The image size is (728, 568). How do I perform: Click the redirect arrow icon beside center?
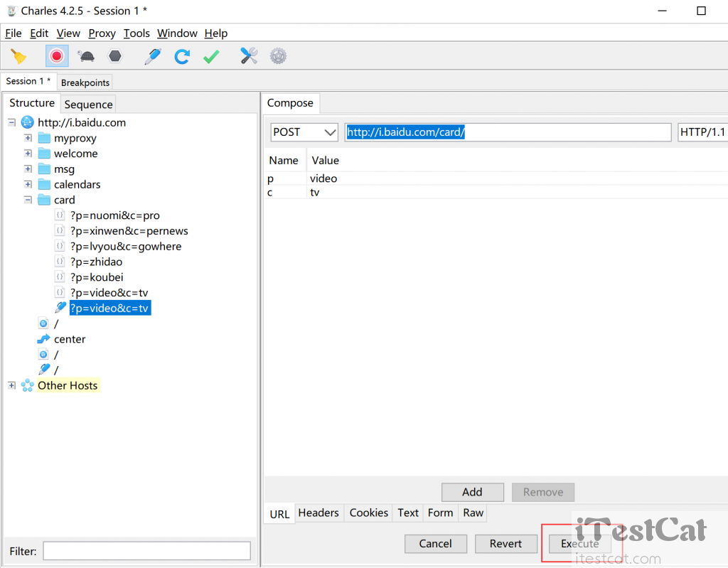coord(43,339)
